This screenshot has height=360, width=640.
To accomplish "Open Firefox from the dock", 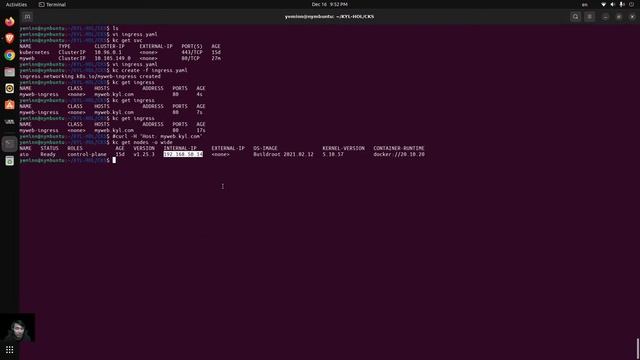I will coord(9,21).
